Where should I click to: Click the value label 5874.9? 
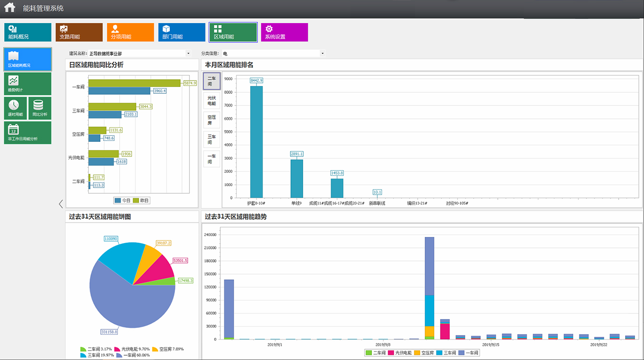click(x=190, y=83)
